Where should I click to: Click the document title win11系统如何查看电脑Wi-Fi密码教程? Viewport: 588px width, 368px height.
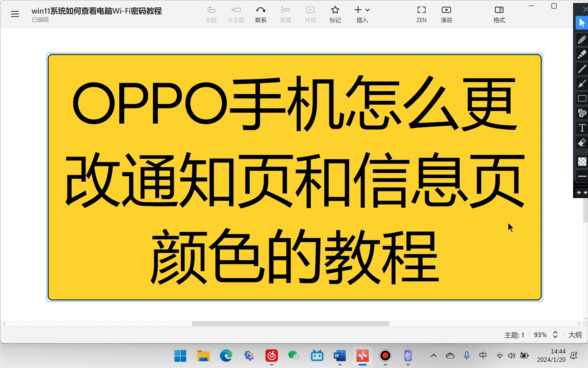tap(96, 11)
